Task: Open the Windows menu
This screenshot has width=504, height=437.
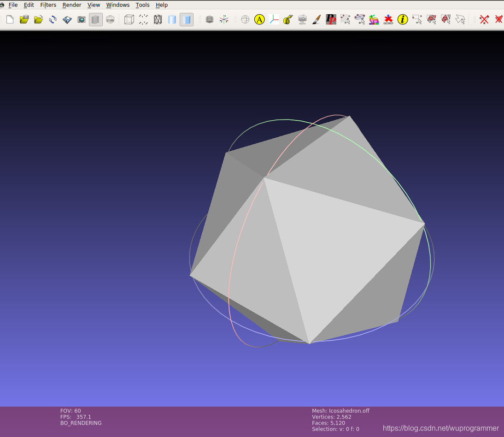Action: (x=118, y=5)
